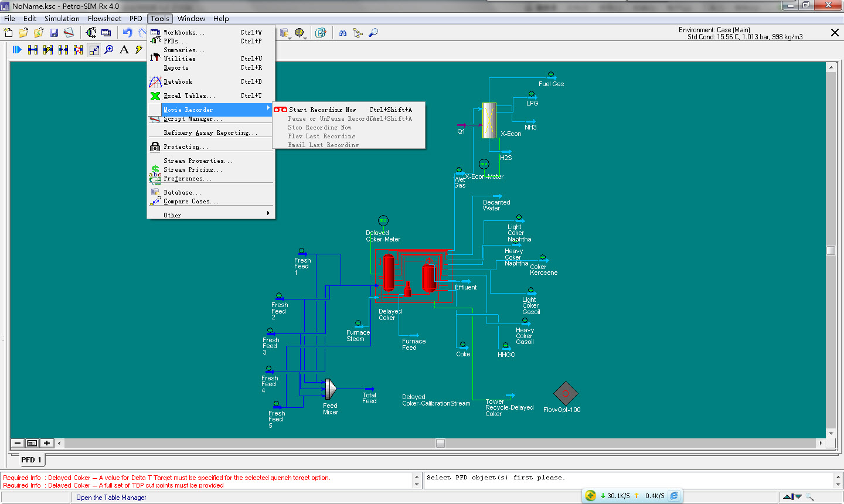Click the PFD flowsheet toolbar icon
The height and width of the screenshot is (504, 844).
point(91,33)
